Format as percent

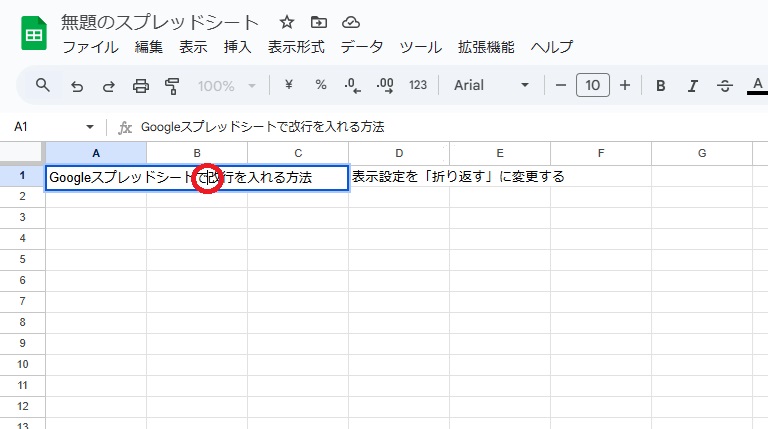[x=321, y=85]
